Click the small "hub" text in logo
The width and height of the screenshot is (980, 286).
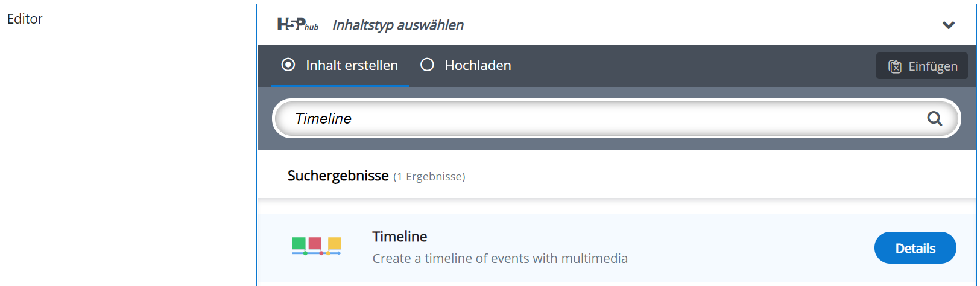[311, 27]
